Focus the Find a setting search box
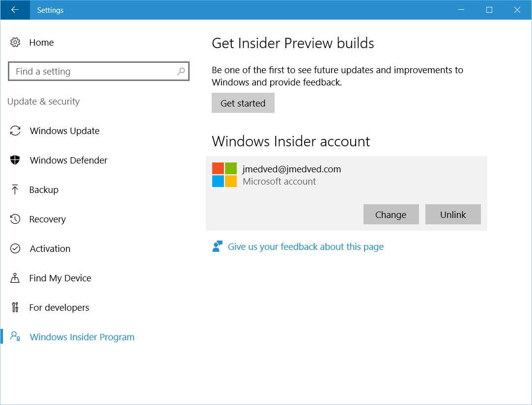 coord(93,72)
